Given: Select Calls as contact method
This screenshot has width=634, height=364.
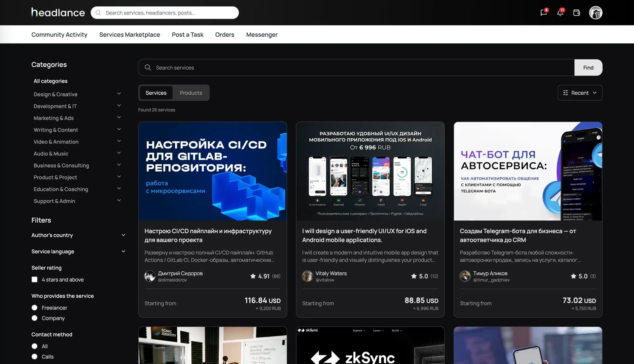Looking at the screenshot, I should click(34, 356).
